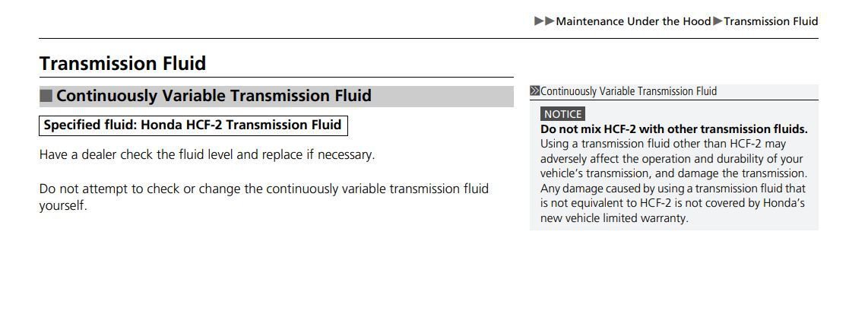The width and height of the screenshot is (868, 311).
Task: Click the Have a dealer check sentence
Action: coord(207,155)
